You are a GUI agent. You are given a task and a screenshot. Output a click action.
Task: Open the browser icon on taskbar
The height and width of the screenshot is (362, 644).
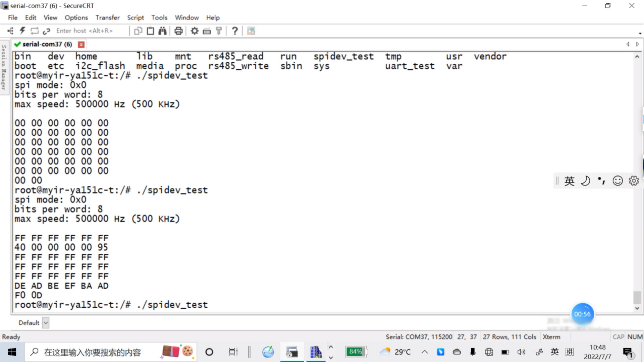coord(268,352)
